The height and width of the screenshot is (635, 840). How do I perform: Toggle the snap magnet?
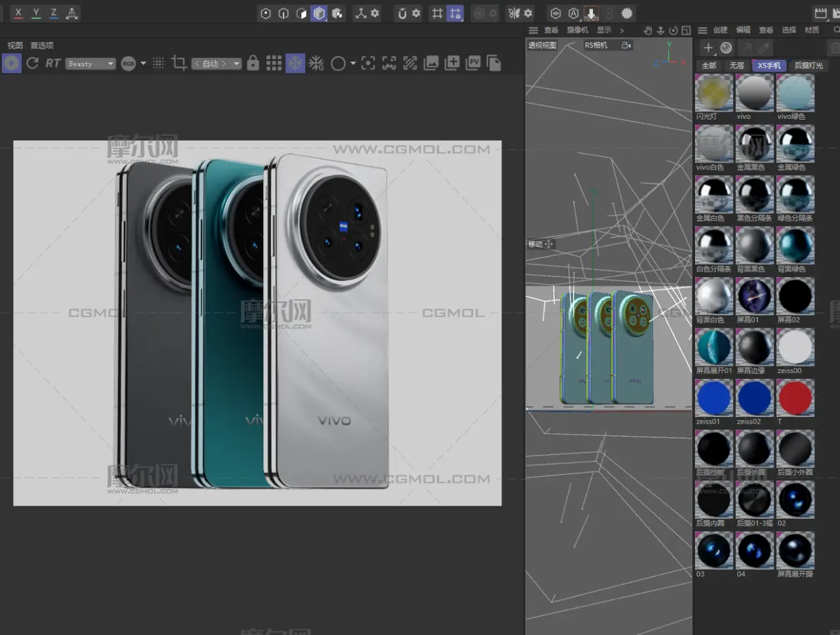point(402,13)
